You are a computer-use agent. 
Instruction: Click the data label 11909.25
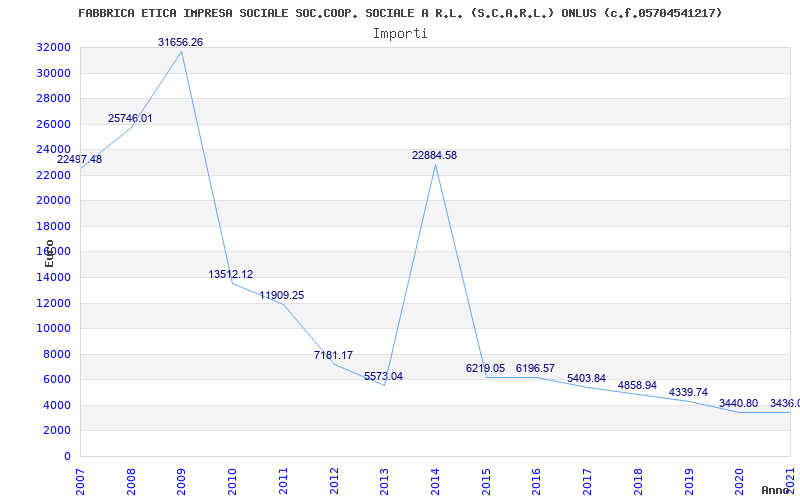point(282,295)
